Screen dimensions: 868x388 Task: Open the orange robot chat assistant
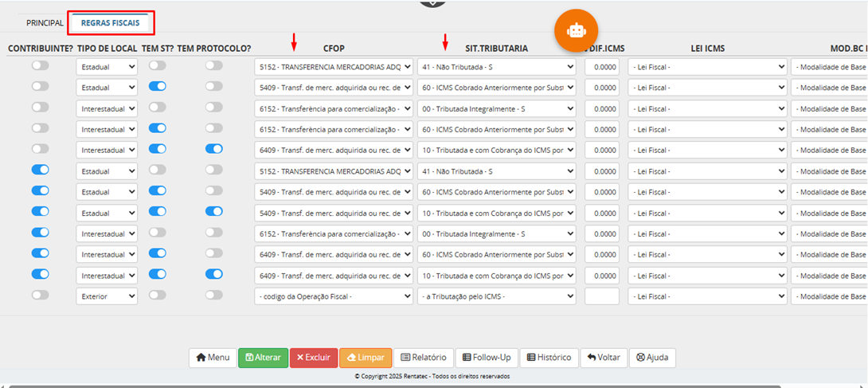pos(576,30)
